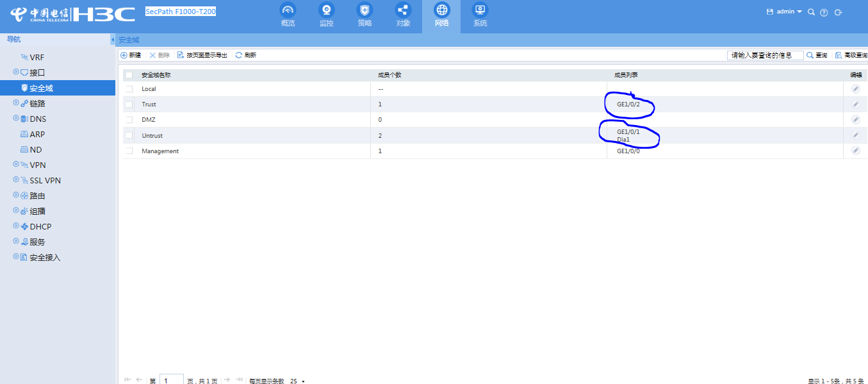Click the SecPath F1000-T200 device label
This screenshot has width=868, height=384.
pyautogui.click(x=181, y=12)
